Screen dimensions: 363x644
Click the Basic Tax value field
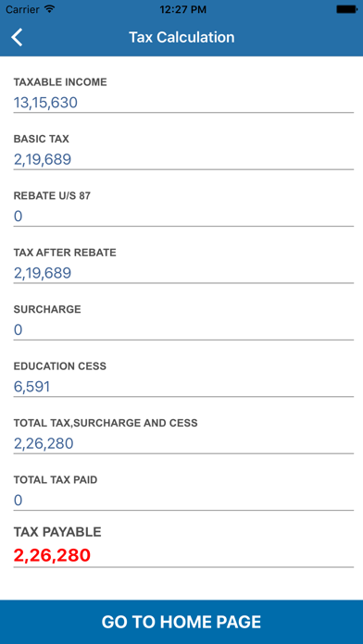[x=183, y=159]
